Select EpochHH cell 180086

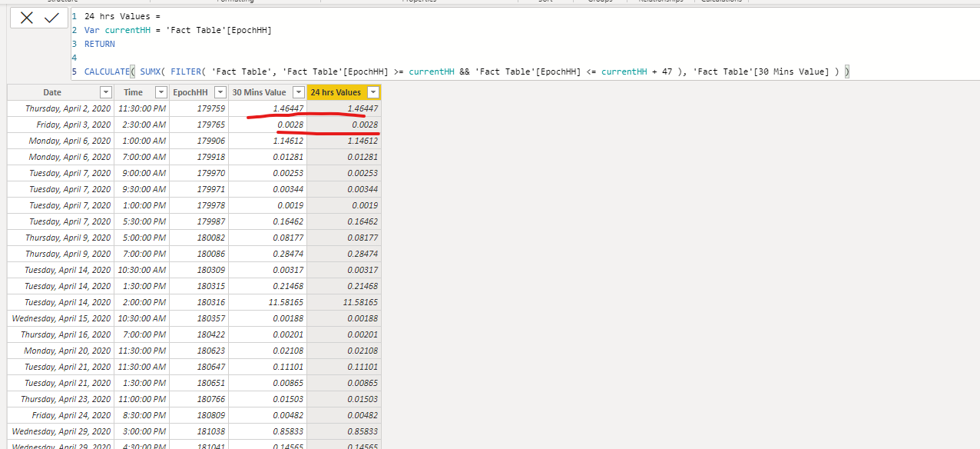pos(198,254)
